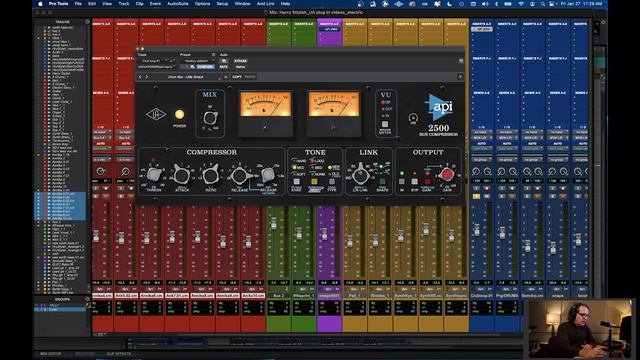Click the red output Gain knob

(x=447, y=174)
